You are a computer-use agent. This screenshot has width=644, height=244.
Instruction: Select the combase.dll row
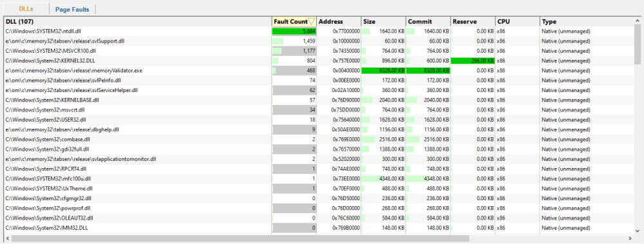319,140
